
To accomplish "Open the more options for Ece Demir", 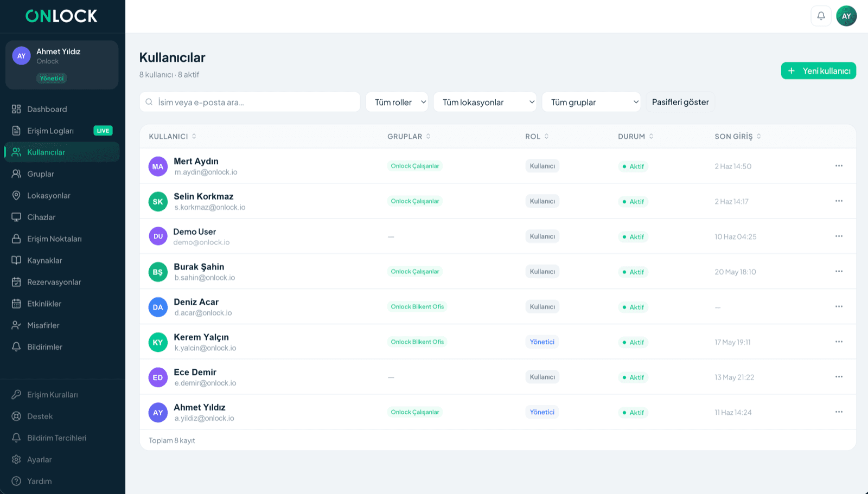I will pyautogui.click(x=839, y=377).
